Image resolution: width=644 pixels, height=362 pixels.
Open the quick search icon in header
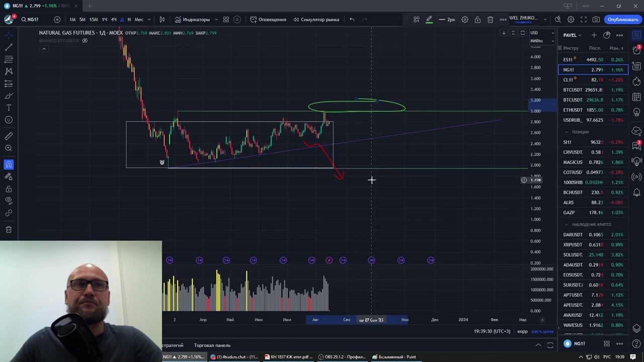(x=558, y=20)
